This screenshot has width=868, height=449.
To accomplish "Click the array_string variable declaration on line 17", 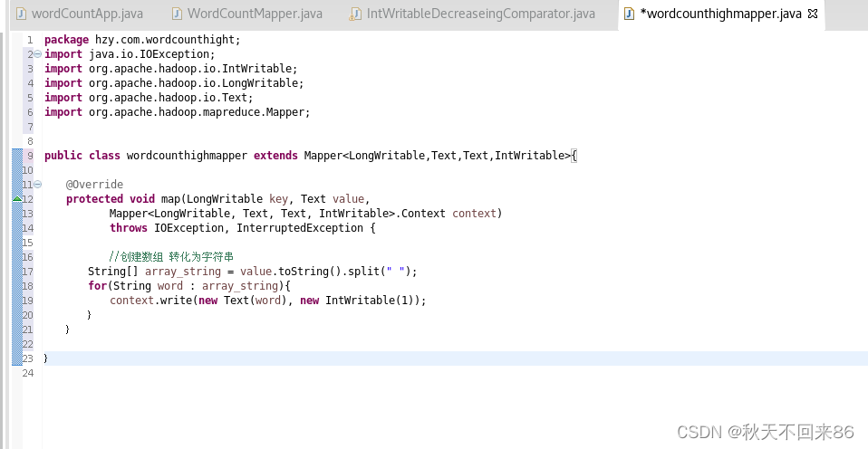I will (183, 272).
